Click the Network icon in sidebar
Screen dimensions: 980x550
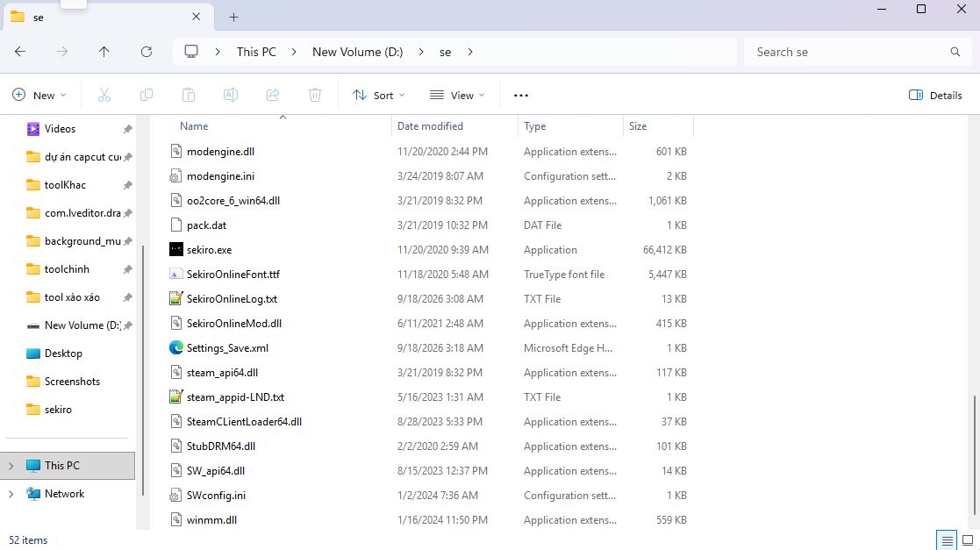pos(33,493)
